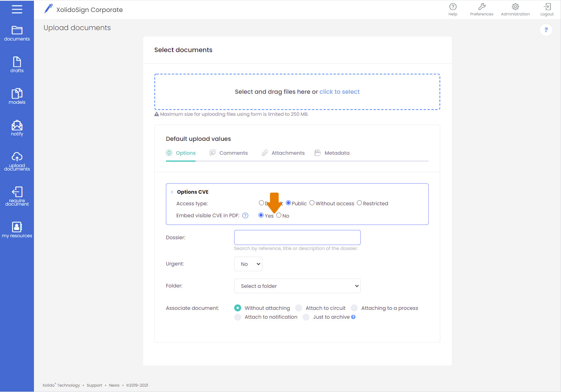Open the Urgent dropdown
Image resolution: width=561 pixels, height=392 pixels.
click(x=248, y=264)
